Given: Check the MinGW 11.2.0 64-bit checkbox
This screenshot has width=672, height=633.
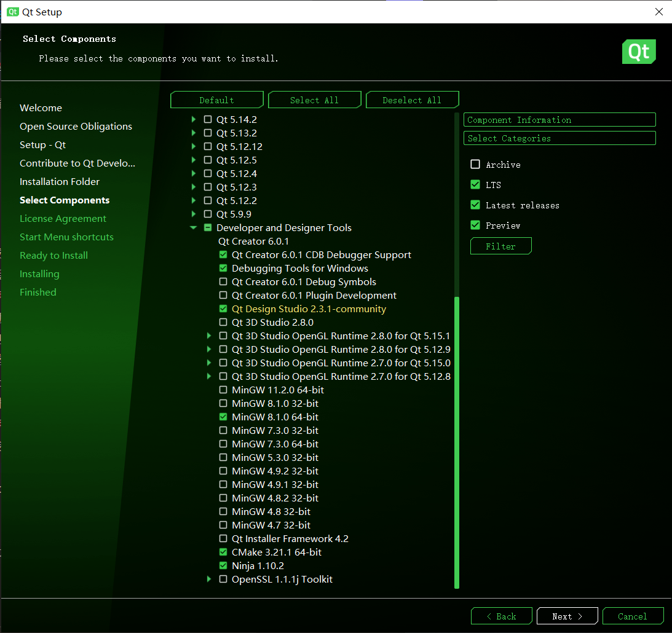Looking at the screenshot, I should (223, 390).
